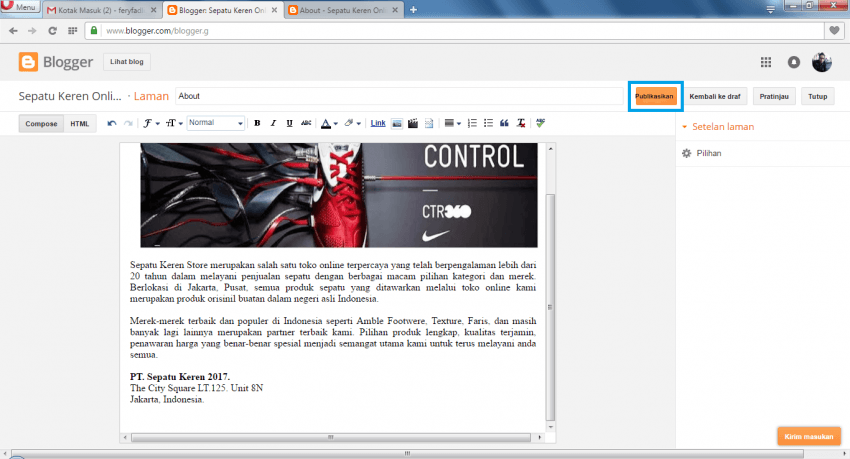
Task: Click the Laman breadcrumb link
Action: click(151, 96)
